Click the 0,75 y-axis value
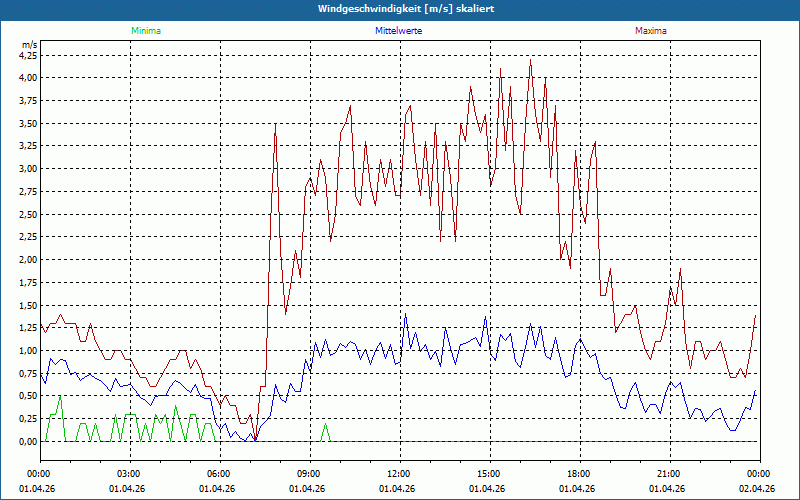The height and width of the screenshot is (500, 800). coord(29,373)
